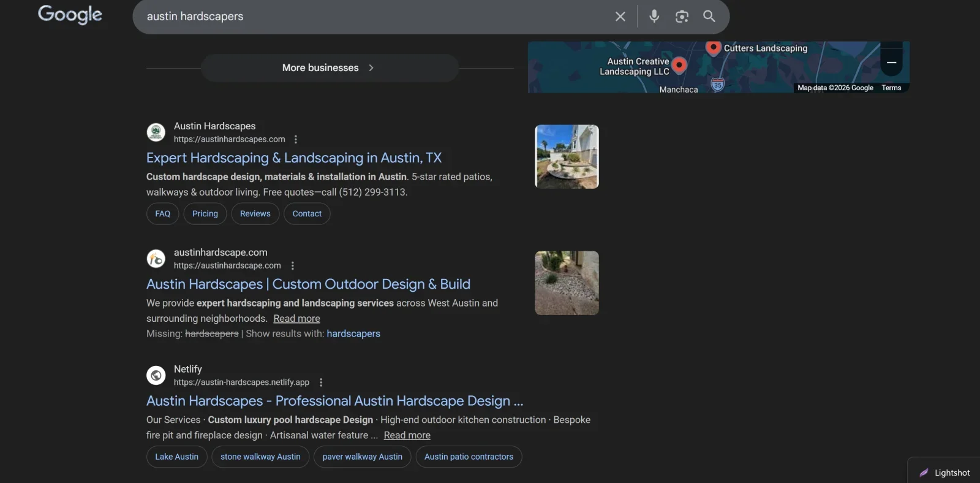Image resolution: width=980 pixels, height=483 pixels.
Task: Zoom out the map with minus button
Action: tap(891, 63)
